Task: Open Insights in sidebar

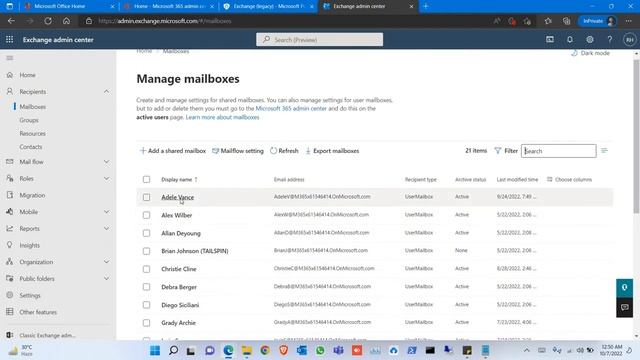Action: click(29, 245)
